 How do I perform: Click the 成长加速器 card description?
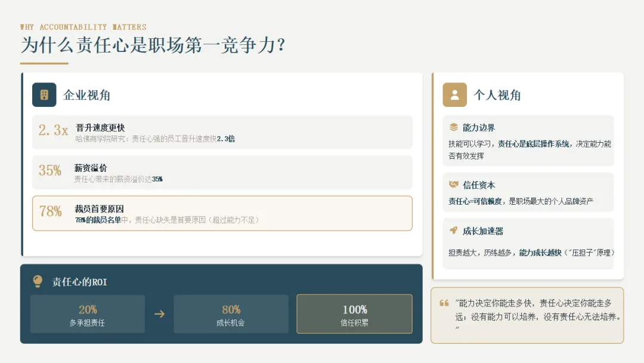pos(531,253)
